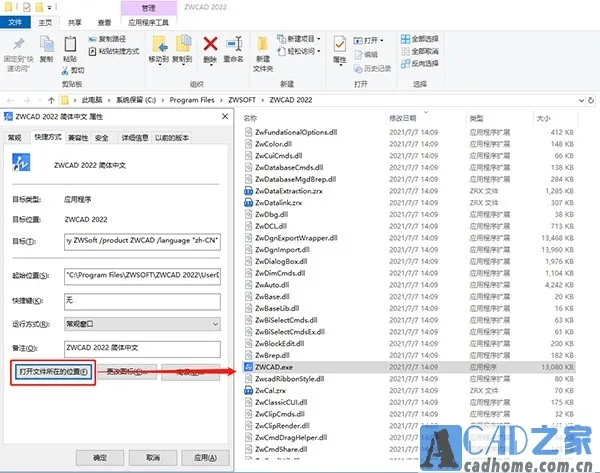Close the properties dialog with X
600x473 pixels.
click(x=225, y=116)
